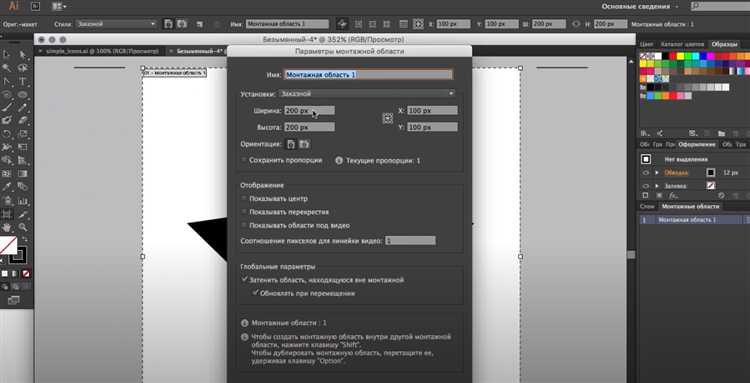Open the fx add effect menu
Screen dimensions: 750x383
point(673,195)
